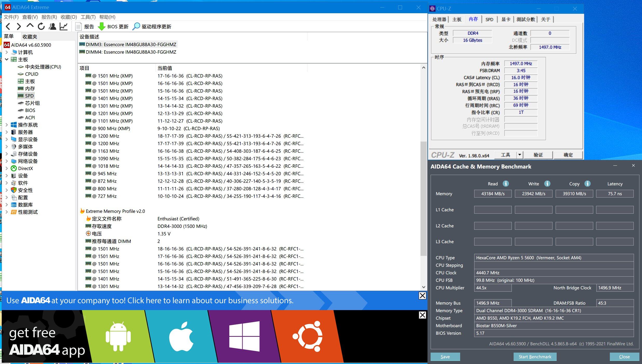
Task: Click the 安全性 security shield icon
Action: (14, 190)
